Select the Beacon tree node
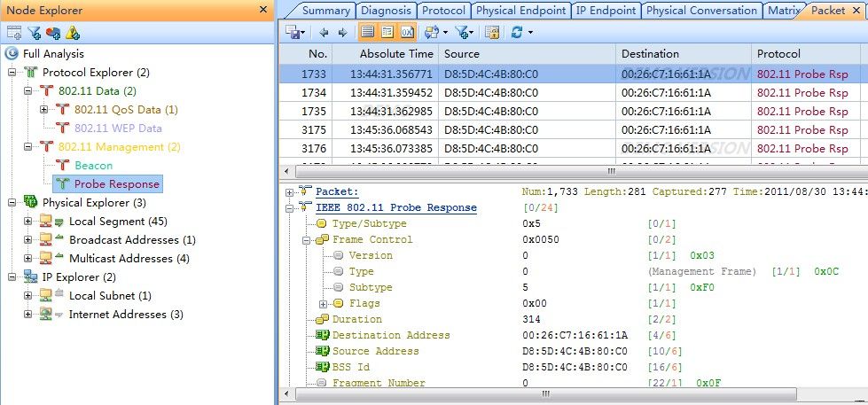The height and width of the screenshot is (405, 868). click(x=93, y=165)
